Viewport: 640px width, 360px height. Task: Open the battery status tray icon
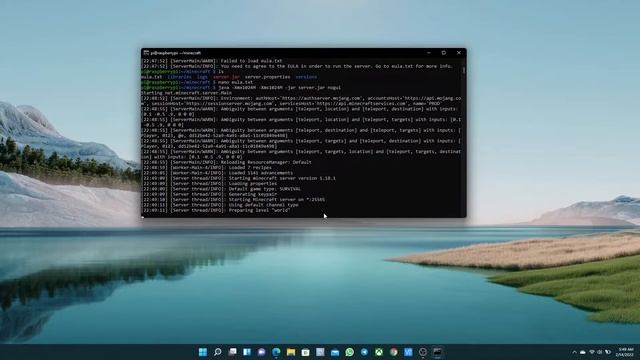[x=608, y=352]
